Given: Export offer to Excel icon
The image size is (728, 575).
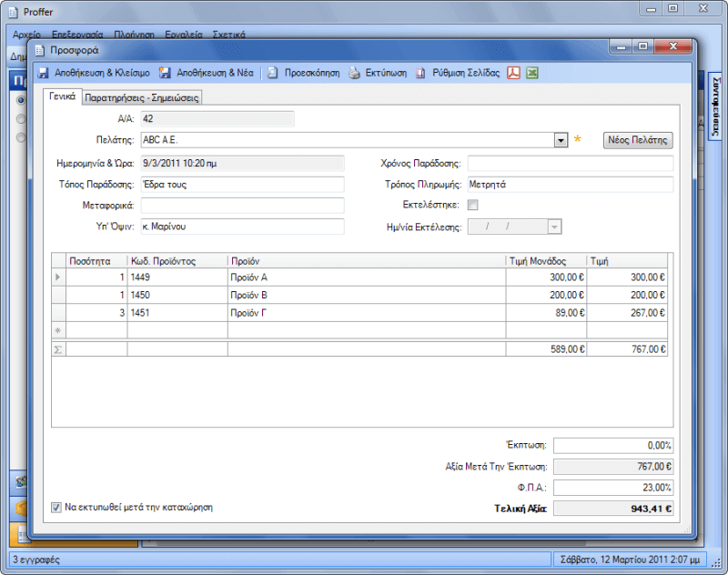Looking at the screenshot, I should [x=532, y=73].
